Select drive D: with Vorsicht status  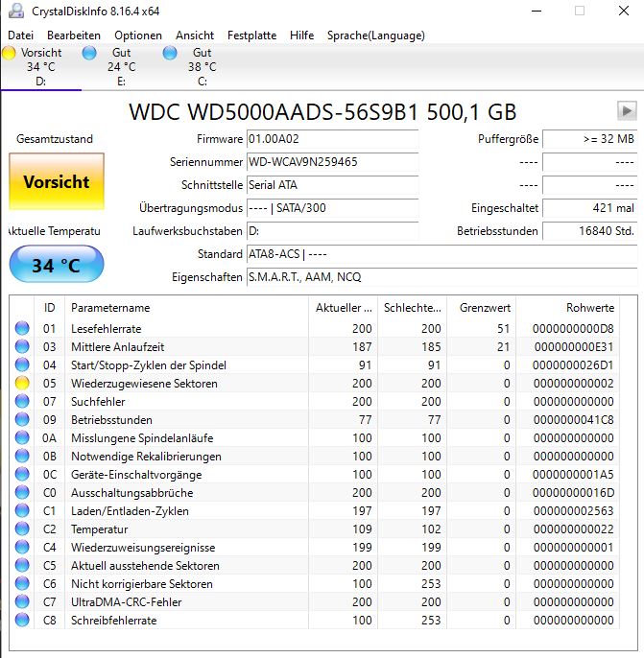[x=40, y=67]
